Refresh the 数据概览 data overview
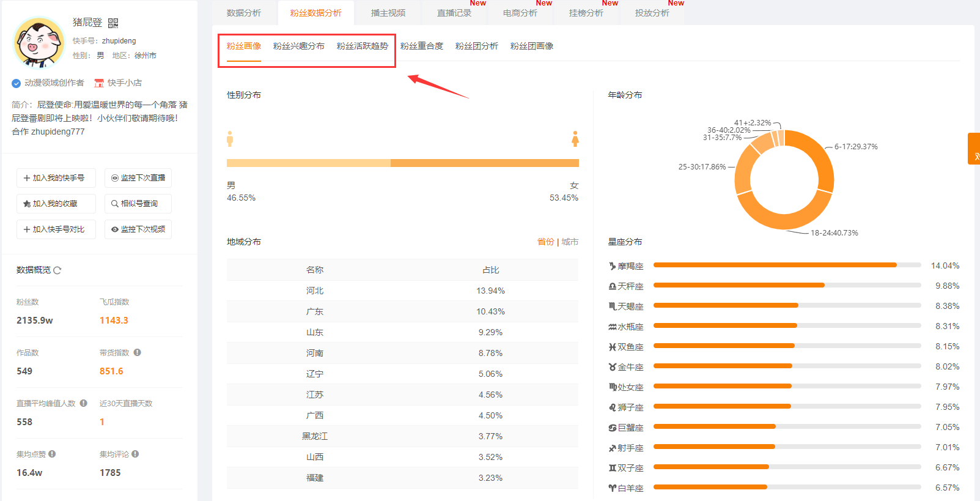This screenshot has width=980, height=501. [x=57, y=270]
